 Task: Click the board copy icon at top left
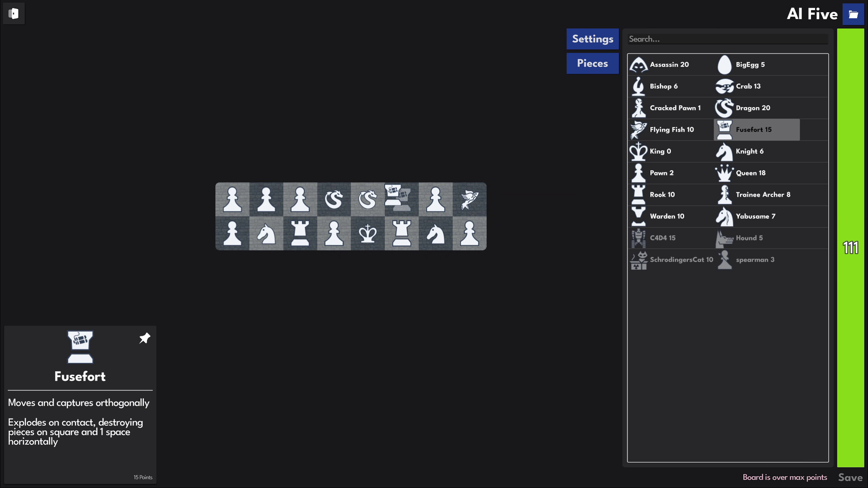point(14,14)
